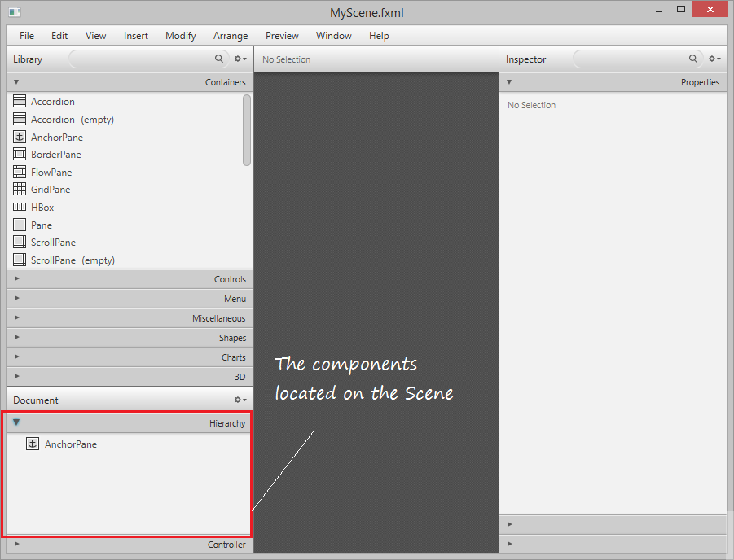Select the Pane label in Library

pyautogui.click(x=42, y=225)
